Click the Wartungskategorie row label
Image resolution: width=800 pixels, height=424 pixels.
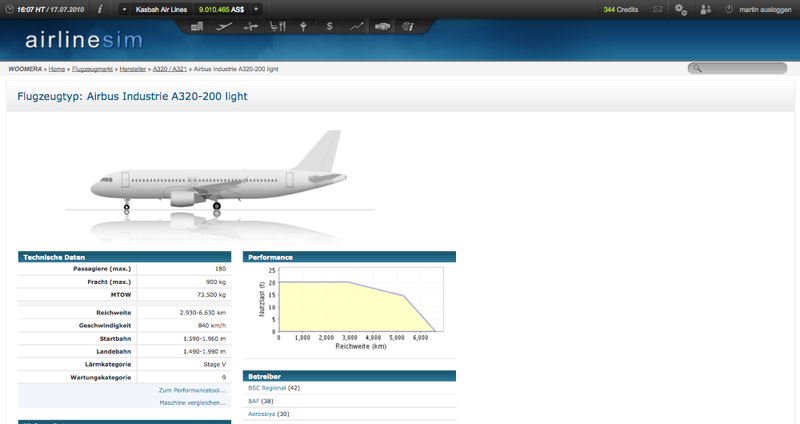[x=101, y=378]
